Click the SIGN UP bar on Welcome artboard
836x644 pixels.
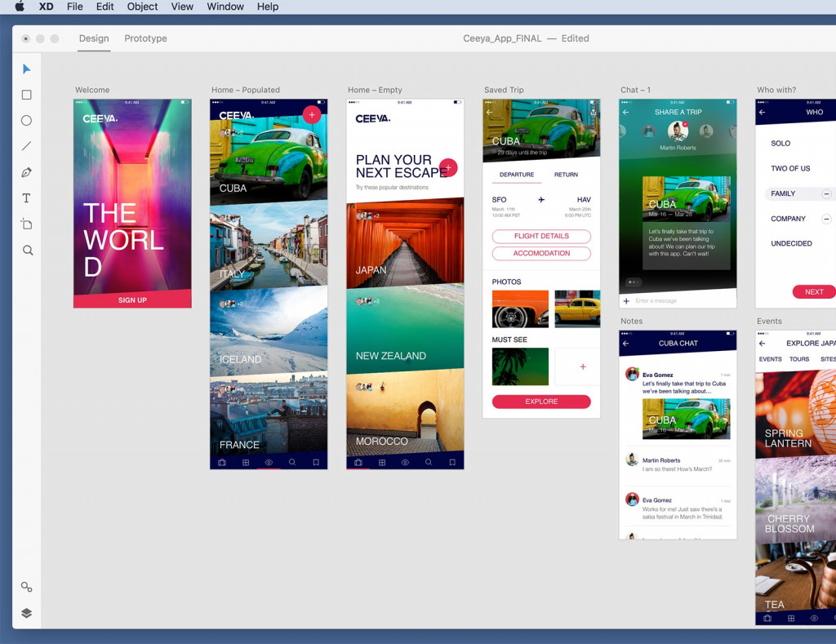coord(132,300)
